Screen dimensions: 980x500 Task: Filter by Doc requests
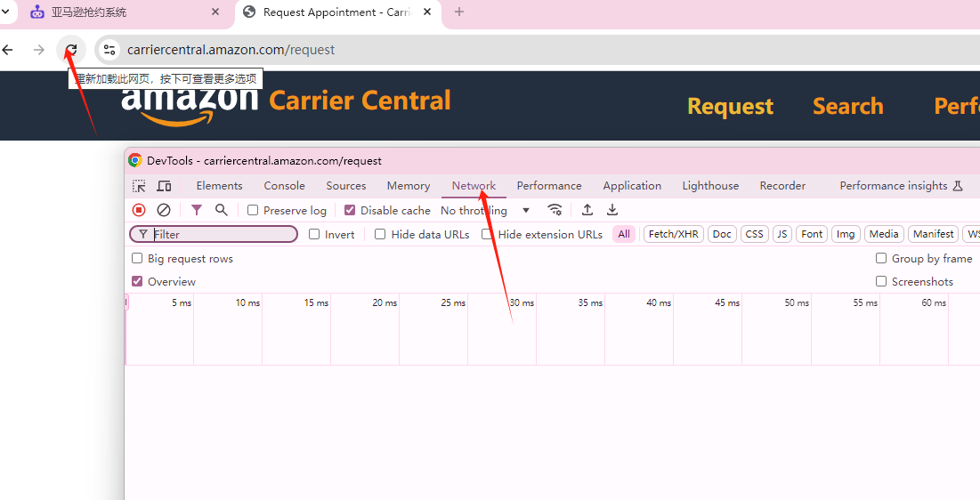coord(722,234)
